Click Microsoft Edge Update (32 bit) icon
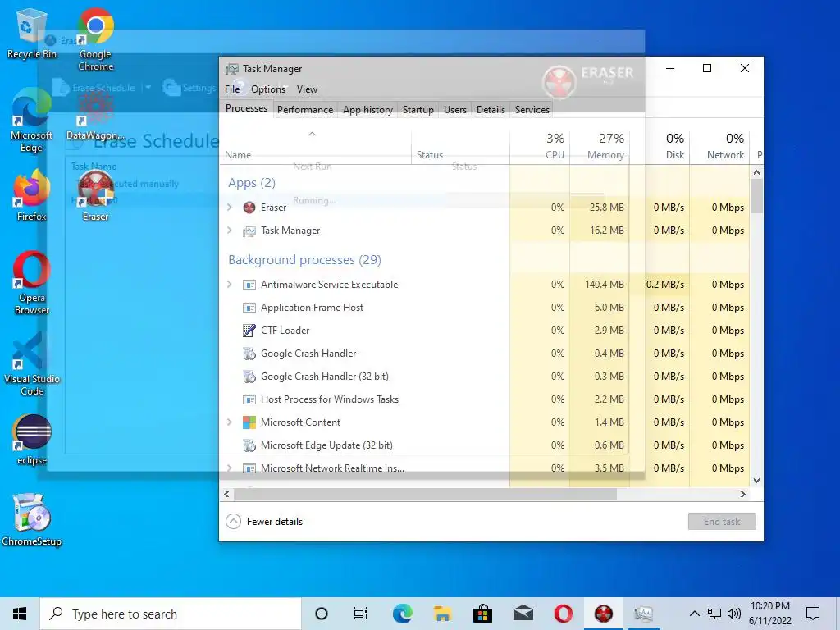Viewport: 840px width, 630px height. click(x=249, y=445)
